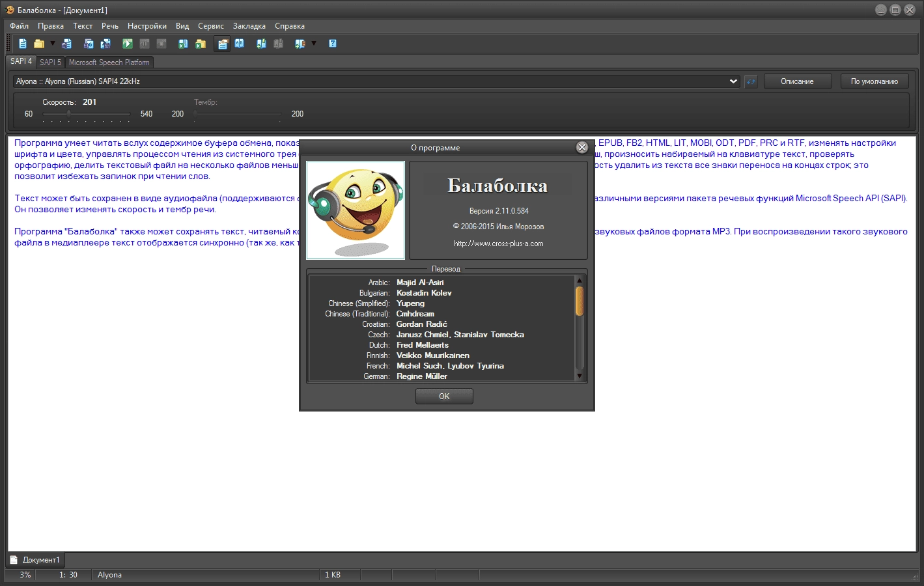Open the Файл menu
This screenshot has height=586, width=924.
20,26
